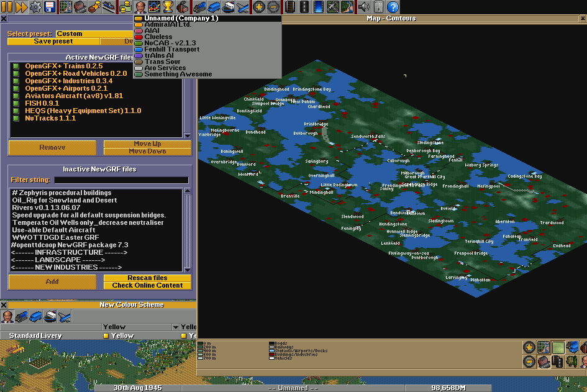Open the primary Yellow colour dropdown
The width and height of the screenshot is (587, 392).
click(x=140, y=327)
